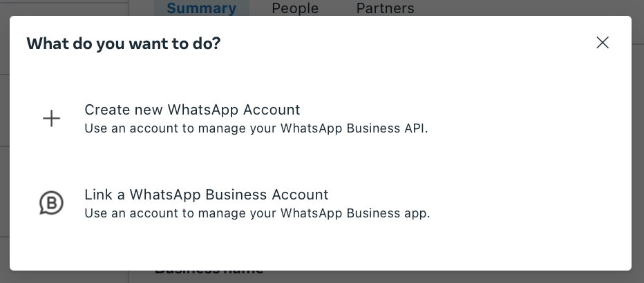Switch to the Summary tab
The height and width of the screenshot is (283, 644).
201,8
